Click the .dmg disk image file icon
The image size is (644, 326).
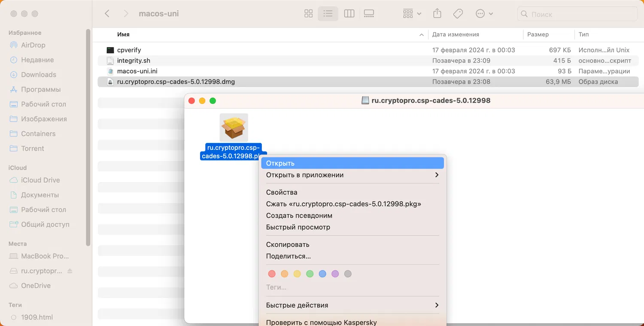110,82
